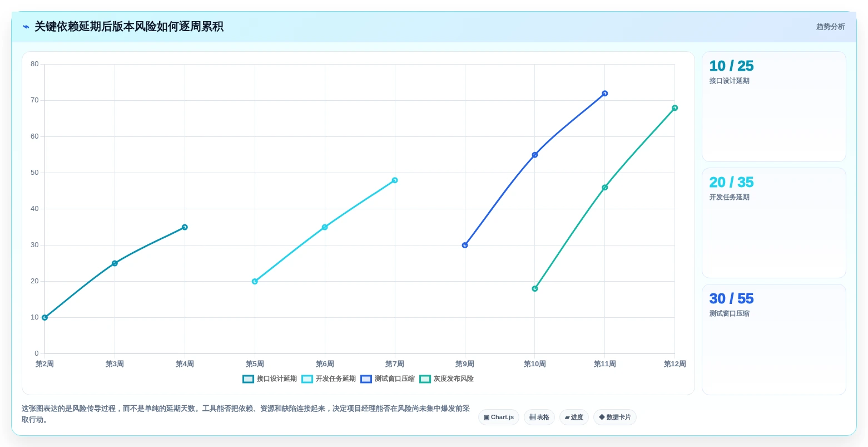
Task: Open the 30 / 55 测试窗口压缩 card
Action: (x=774, y=340)
